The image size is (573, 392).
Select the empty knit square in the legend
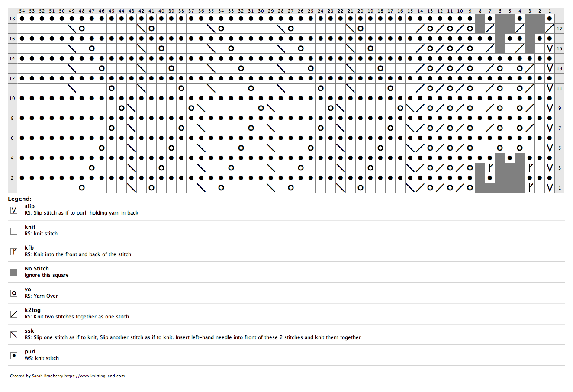[x=14, y=231]
